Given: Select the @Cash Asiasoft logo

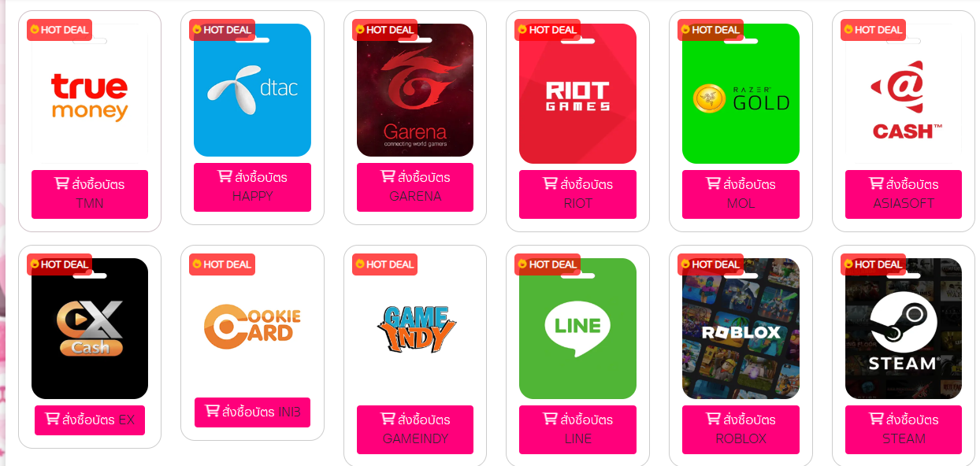Looking at the screenshot, I should coord(904,94).
